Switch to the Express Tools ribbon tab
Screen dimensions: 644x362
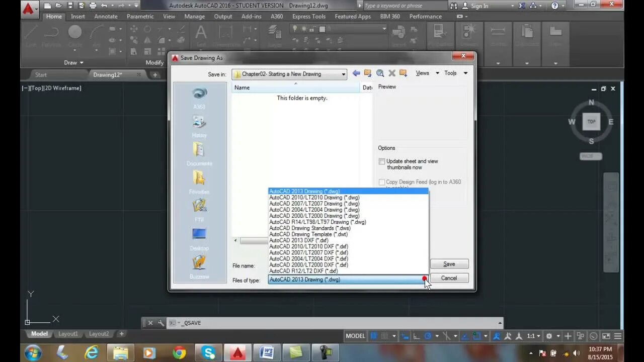point(309,16)
